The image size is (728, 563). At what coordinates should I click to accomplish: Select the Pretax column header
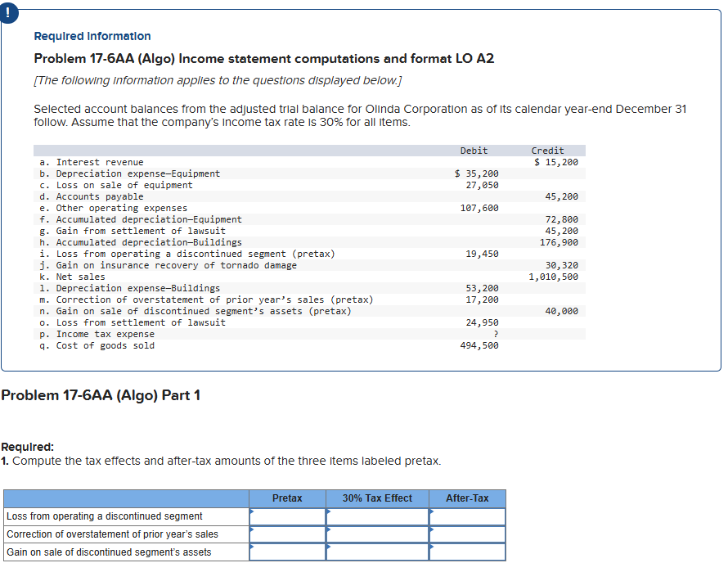point(287,498)
